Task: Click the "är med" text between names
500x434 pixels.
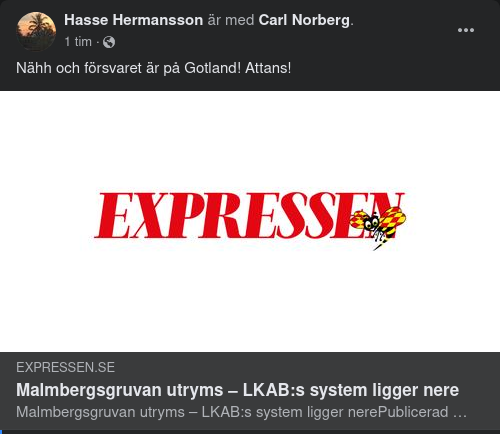Action: tap(231, 20)
